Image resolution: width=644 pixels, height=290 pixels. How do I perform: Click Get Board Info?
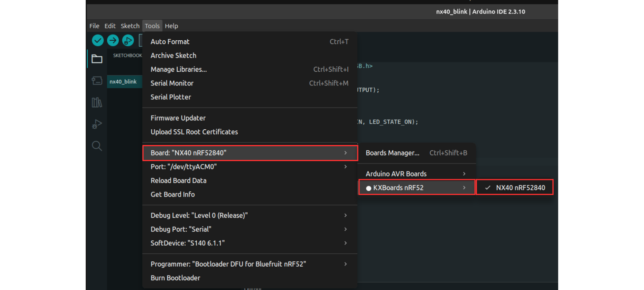(x=250, y=195)
